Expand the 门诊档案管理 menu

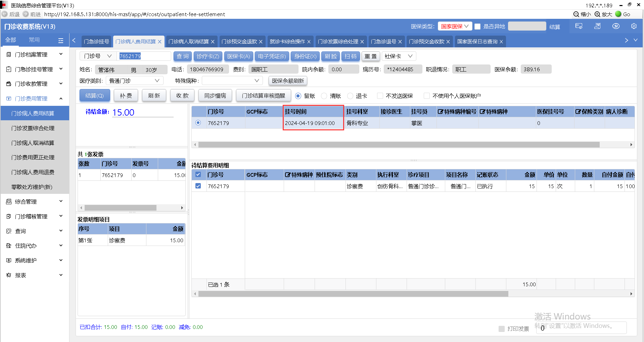61,54
